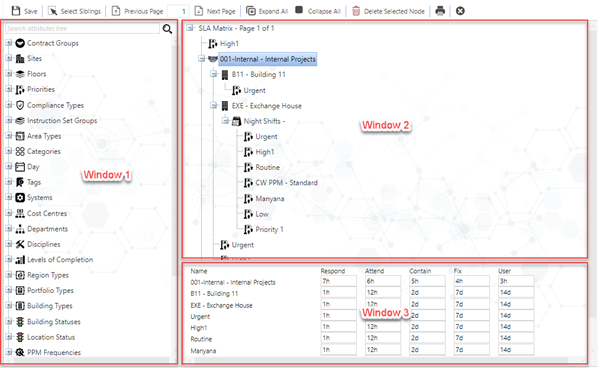This screenshot has width=600, height=368.
Task: Click Respond field for 001-Internal row
Action: tap(338, 281)
